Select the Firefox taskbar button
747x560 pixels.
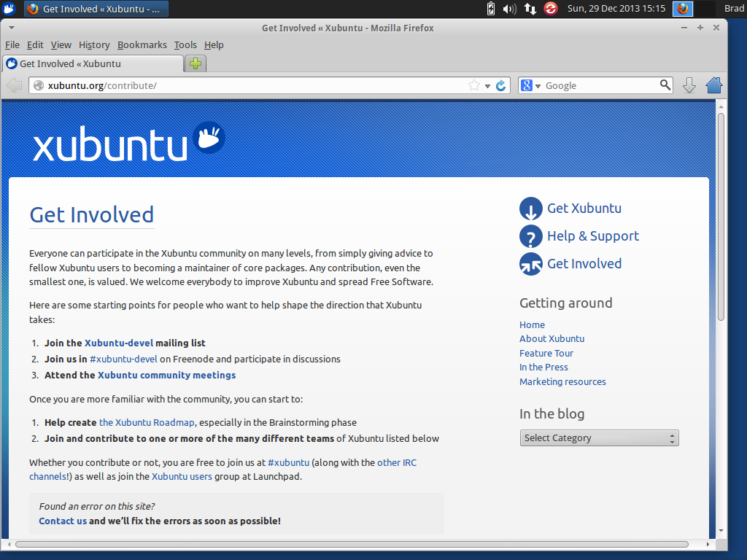96,9
